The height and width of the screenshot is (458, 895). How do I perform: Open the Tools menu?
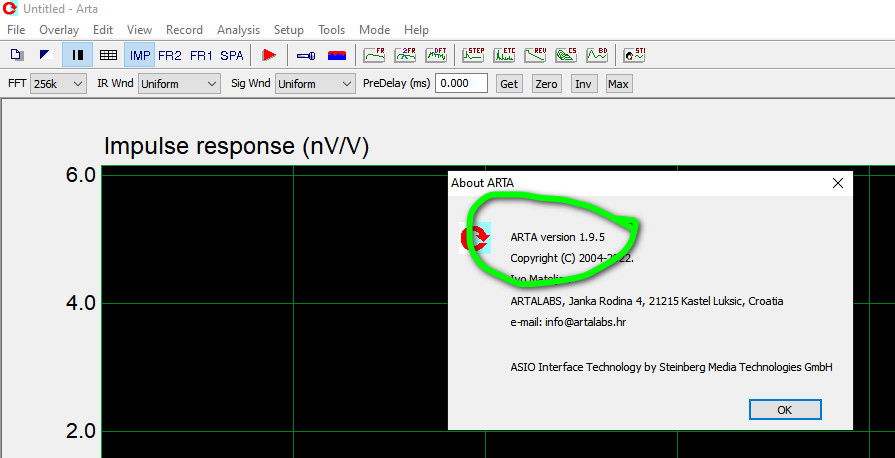[332, 30]
